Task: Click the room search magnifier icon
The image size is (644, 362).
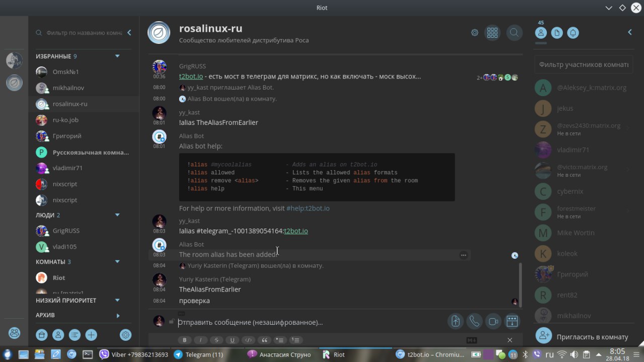Action: (x=514, y=33)
